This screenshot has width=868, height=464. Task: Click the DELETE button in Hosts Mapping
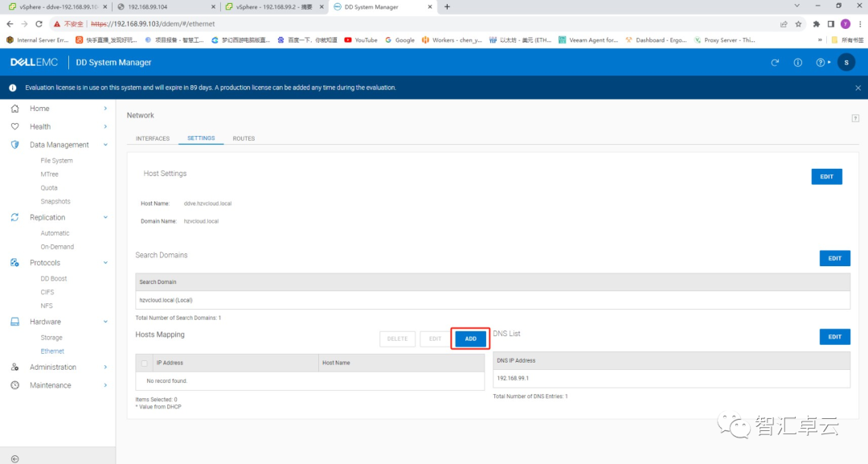(398, 339)
